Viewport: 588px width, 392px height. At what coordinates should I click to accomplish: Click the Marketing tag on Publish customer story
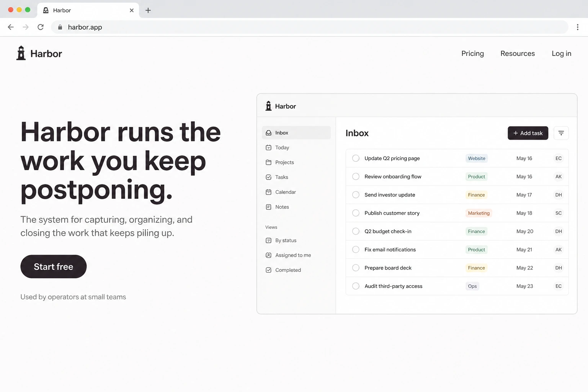coord(479,213)
